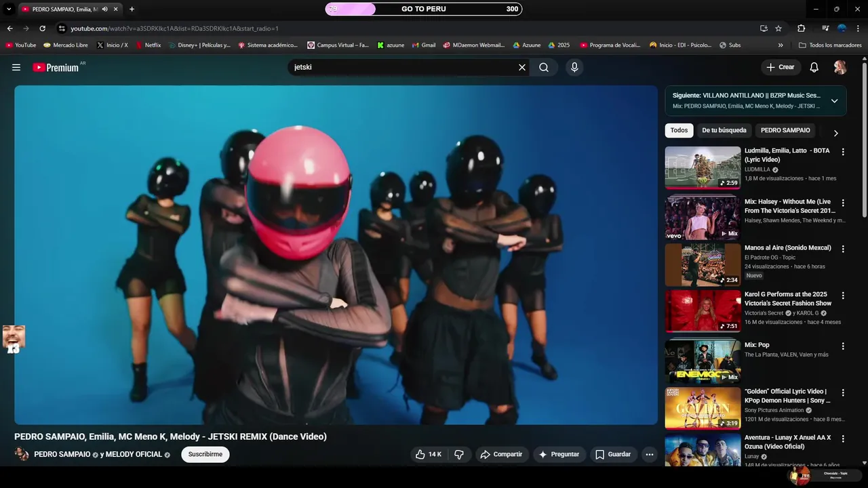Open the YouTube guide hamburger menu
The width and height of the screenshot is (868, 488).
pyautogui.click(x=16, y=67)
